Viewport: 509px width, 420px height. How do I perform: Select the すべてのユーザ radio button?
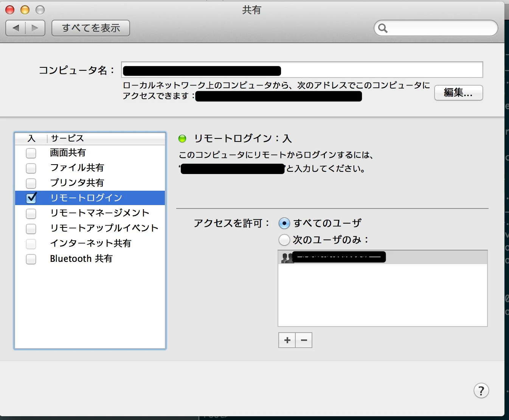tap(284, 223)
